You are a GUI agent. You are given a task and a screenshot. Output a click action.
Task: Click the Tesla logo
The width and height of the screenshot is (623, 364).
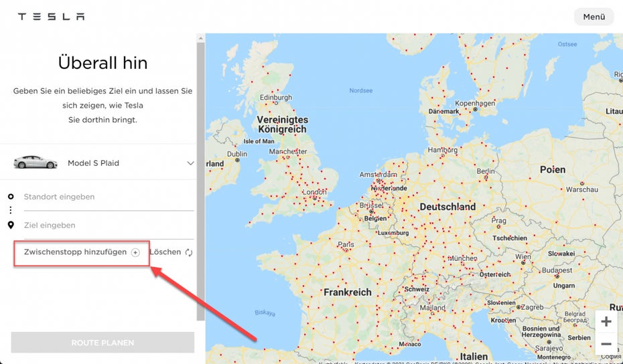pos(52,16)
